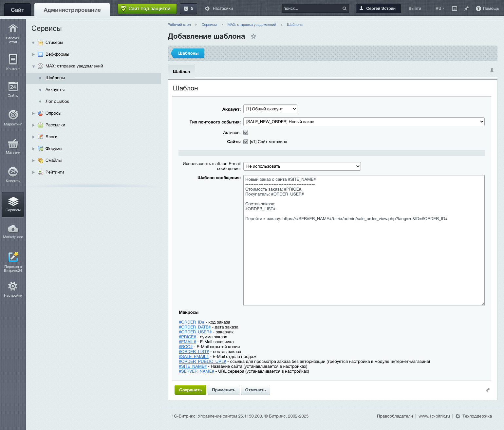Open the Marketplace section icon
Image resolution: width=504 pixels, height=430 pixels.
[x=13, y=231]
